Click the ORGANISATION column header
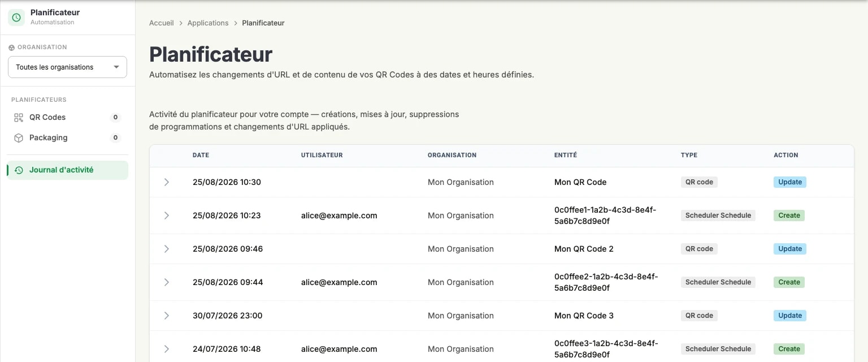868x362 pixels. [x=452, y=155]
